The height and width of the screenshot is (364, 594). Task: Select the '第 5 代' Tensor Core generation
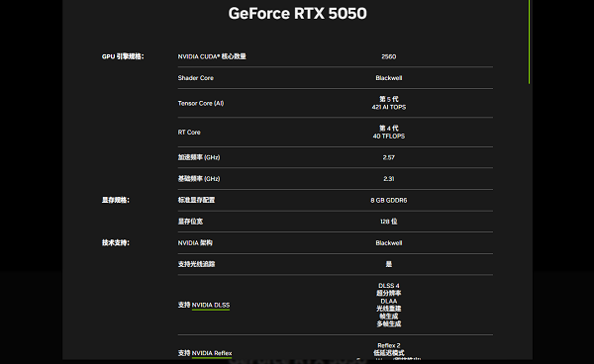pos(389,99)
